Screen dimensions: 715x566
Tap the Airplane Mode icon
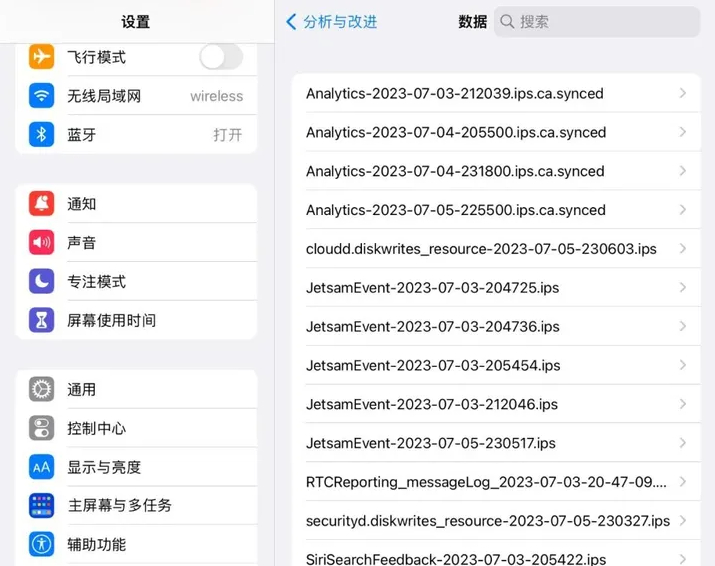(x=41, y=57)
